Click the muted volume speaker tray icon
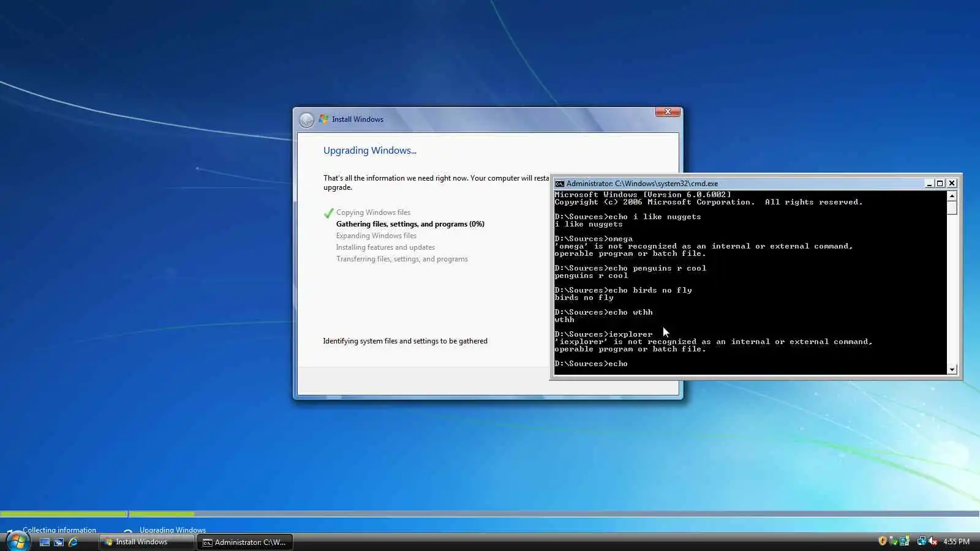Screen dimensions: 980x551 [x=933, y=541]
